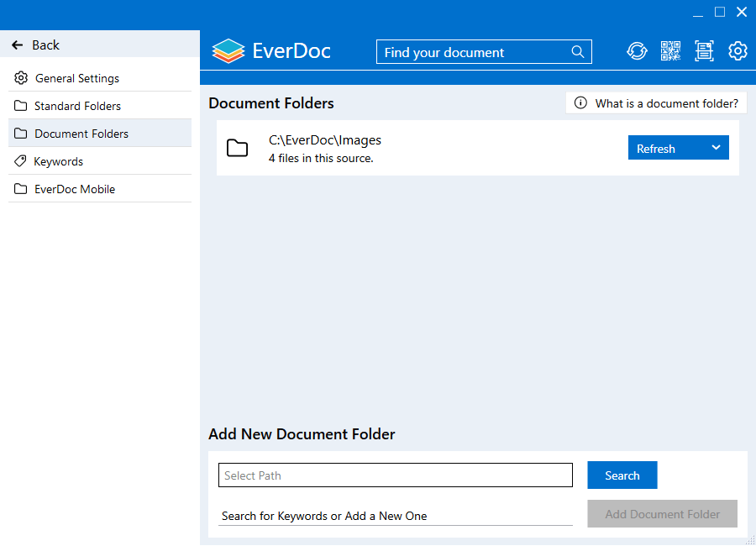Click the What is a document folder? link
Viewport: 756px width, 546px height.
pyautogui.click(x=666, y=102)
